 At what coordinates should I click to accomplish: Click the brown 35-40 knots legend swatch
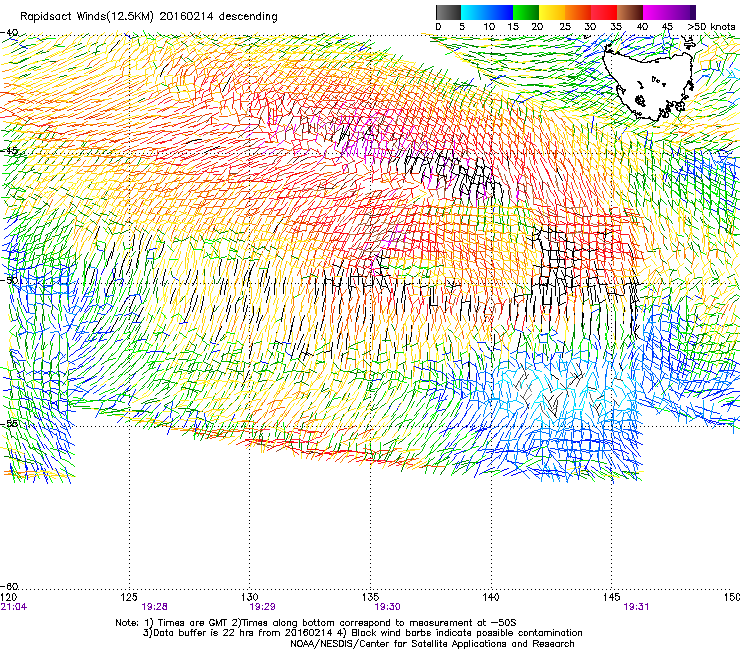(x=630, y=12)
